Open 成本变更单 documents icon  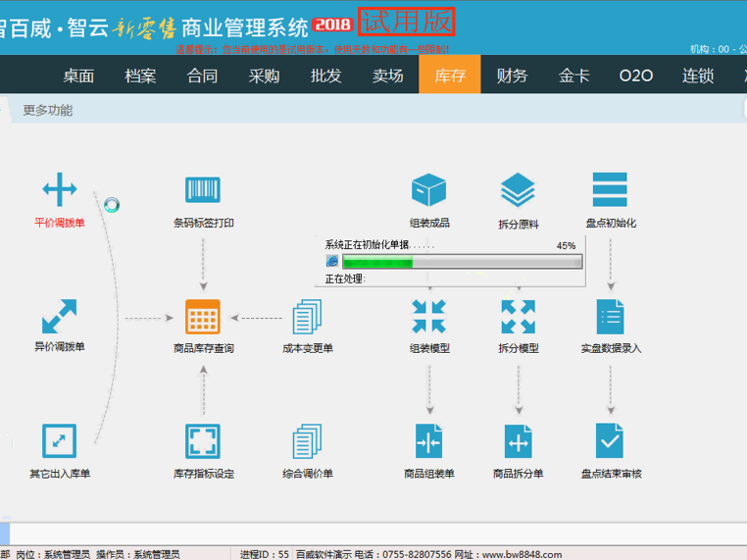[308, 317]
